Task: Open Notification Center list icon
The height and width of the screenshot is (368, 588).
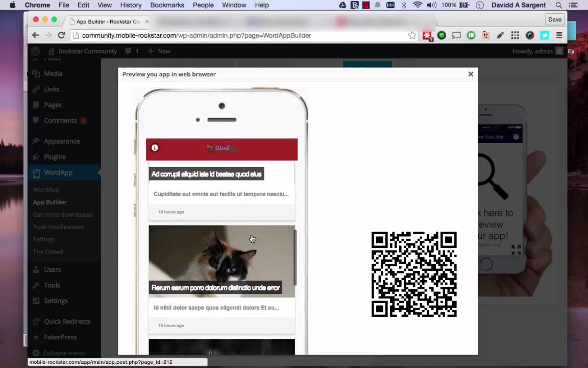Action: [573, 5]
